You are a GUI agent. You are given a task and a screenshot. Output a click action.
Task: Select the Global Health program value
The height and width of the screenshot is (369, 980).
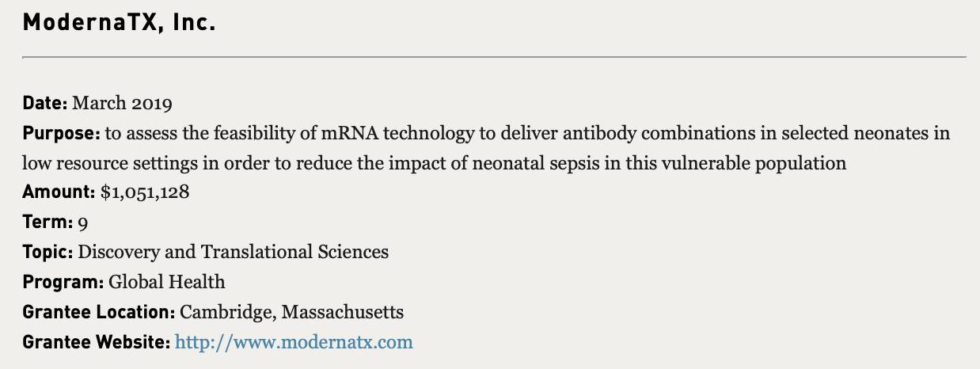click(167, 282)
